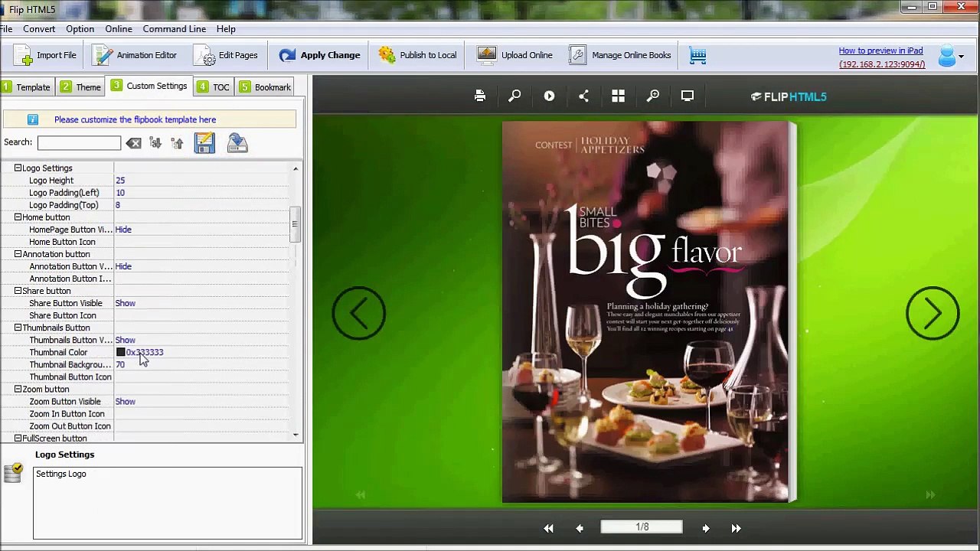This screenshot has height=551, width=980.
Task: Open Edit Pages tool
Action: [x=226, y=55]
